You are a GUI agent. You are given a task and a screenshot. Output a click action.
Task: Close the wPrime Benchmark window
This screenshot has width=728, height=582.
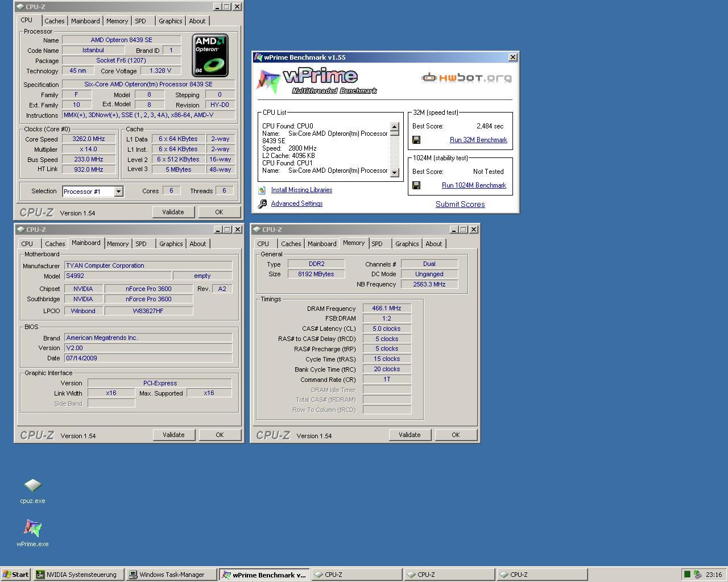[512, 57]
